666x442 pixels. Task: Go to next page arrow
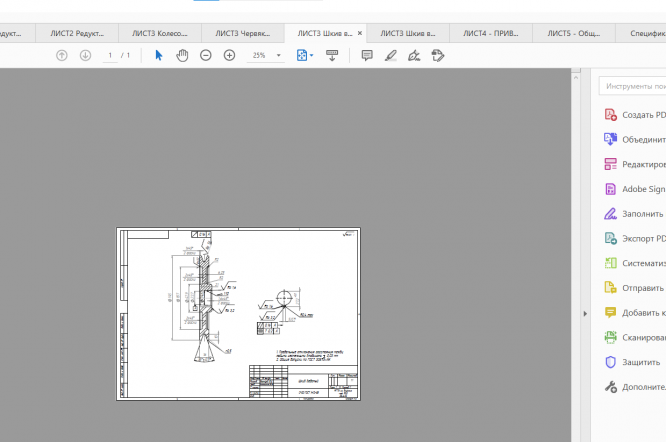(86, 55)
